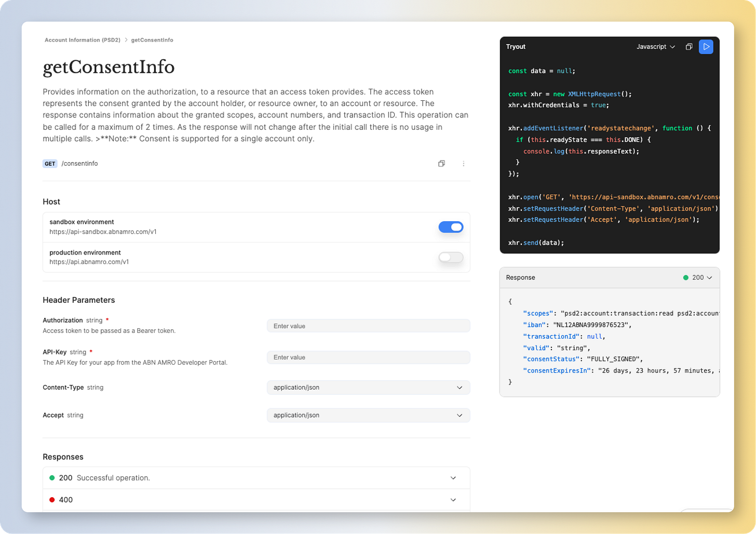Click the Tryout panel title
This screenshot has height=534, width=756.
point(516,47)
